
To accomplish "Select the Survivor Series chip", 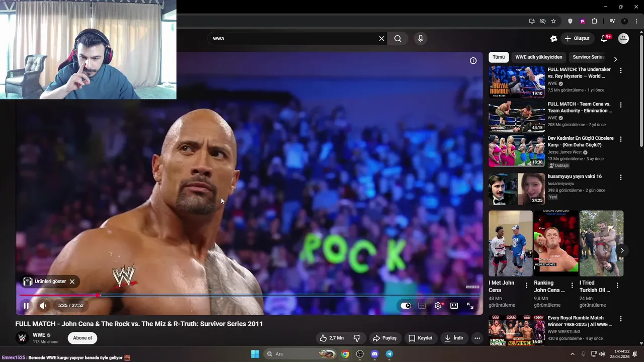I will tap(588, 57).
